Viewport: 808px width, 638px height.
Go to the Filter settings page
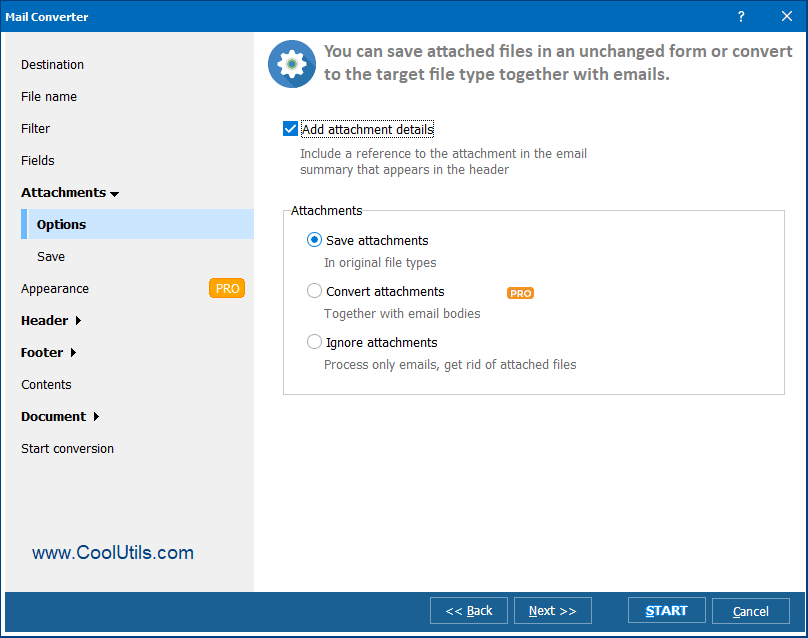coord(36,128)
